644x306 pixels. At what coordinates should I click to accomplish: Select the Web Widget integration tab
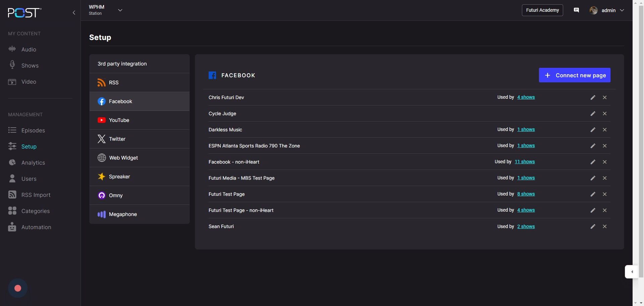(140, 158)
